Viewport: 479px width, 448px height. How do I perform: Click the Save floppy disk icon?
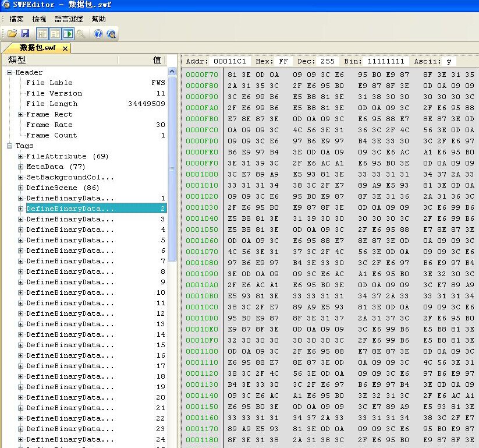point(25,33)
